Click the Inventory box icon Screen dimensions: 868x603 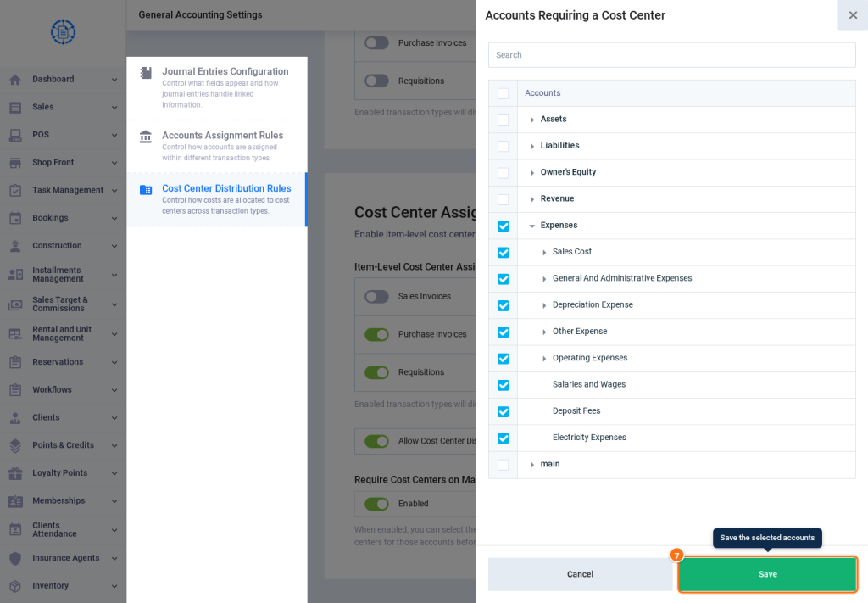[x=15, y=586]
